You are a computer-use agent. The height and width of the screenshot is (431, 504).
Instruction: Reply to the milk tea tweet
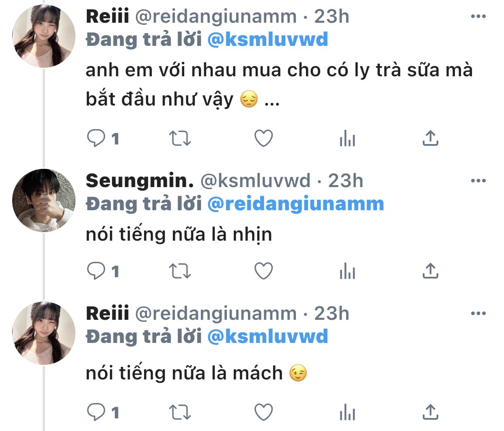(x=96, y=138)
